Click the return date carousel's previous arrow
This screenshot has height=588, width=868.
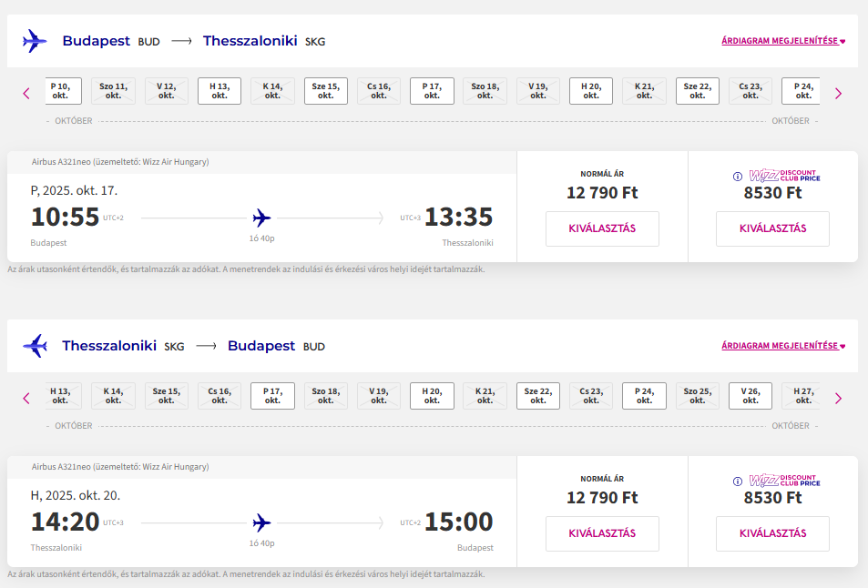coord(26,398)
